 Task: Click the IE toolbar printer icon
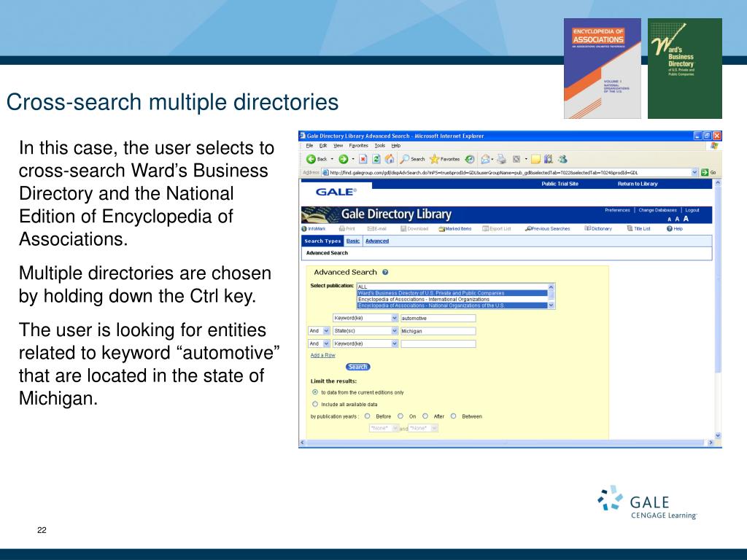pos(501,159)
